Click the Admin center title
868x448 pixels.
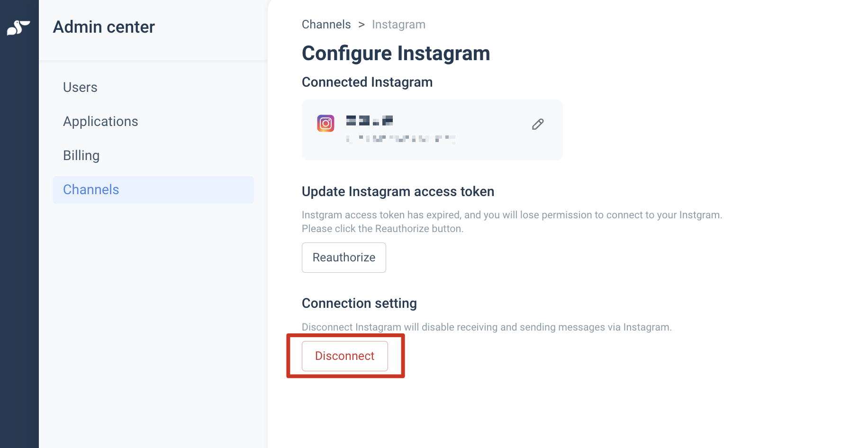click(x=104, y=27)
